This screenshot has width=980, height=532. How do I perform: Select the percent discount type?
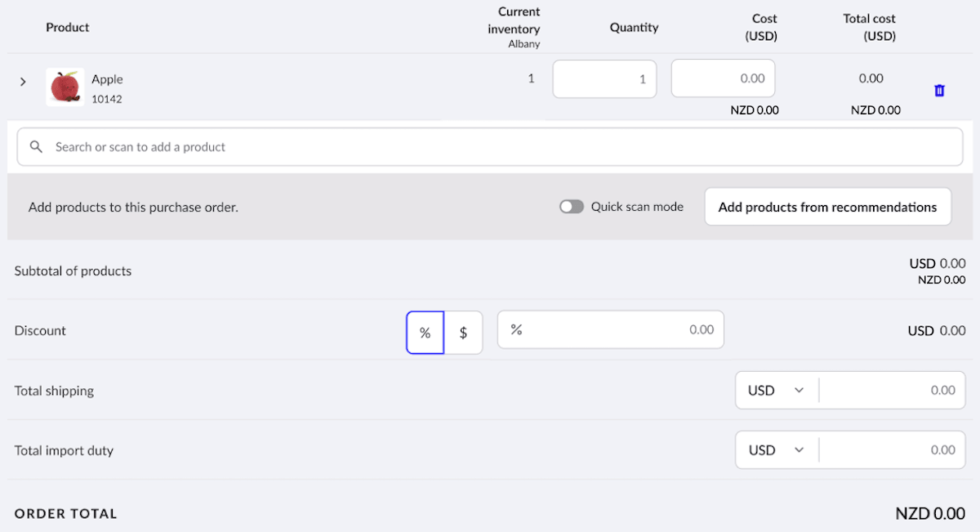coord(425,333)
